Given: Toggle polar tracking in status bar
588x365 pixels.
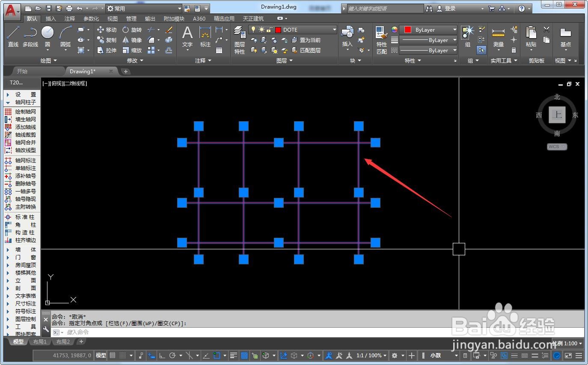Looking at the screenshot, I should 172,355.
